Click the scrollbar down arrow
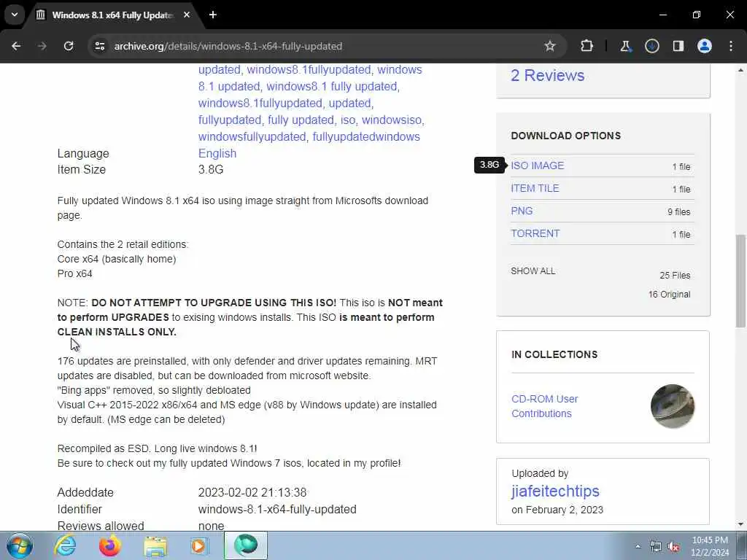 [740, 524]
